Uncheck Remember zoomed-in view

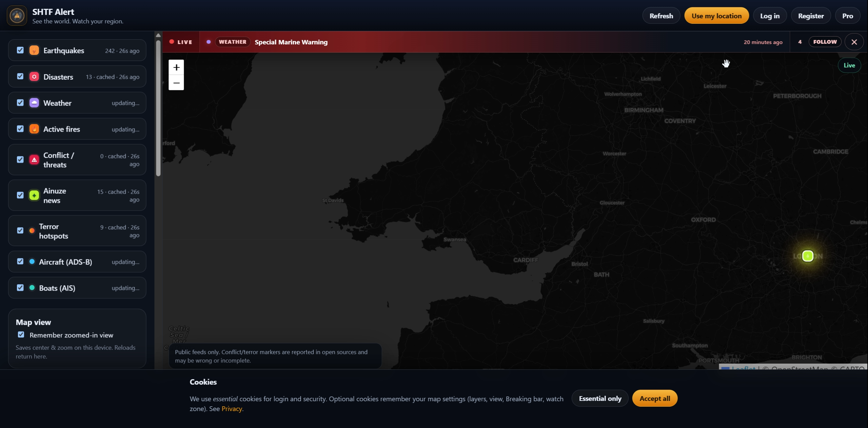(21, 335)
